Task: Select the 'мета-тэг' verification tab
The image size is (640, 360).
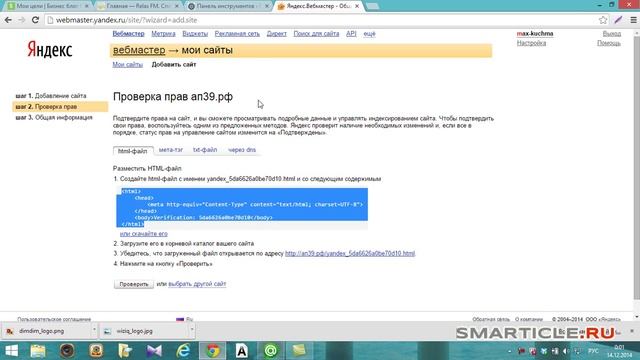Action: [171, 150]
